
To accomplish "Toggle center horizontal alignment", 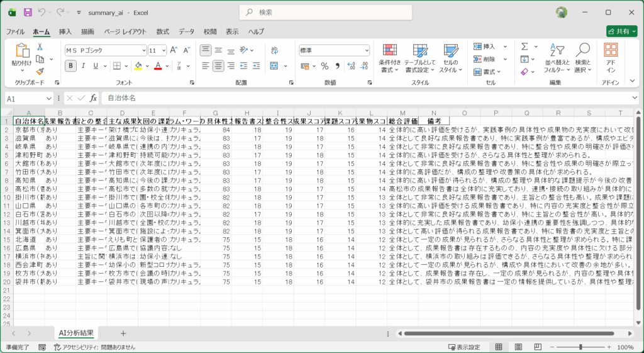I will click(x=218, y=65).
